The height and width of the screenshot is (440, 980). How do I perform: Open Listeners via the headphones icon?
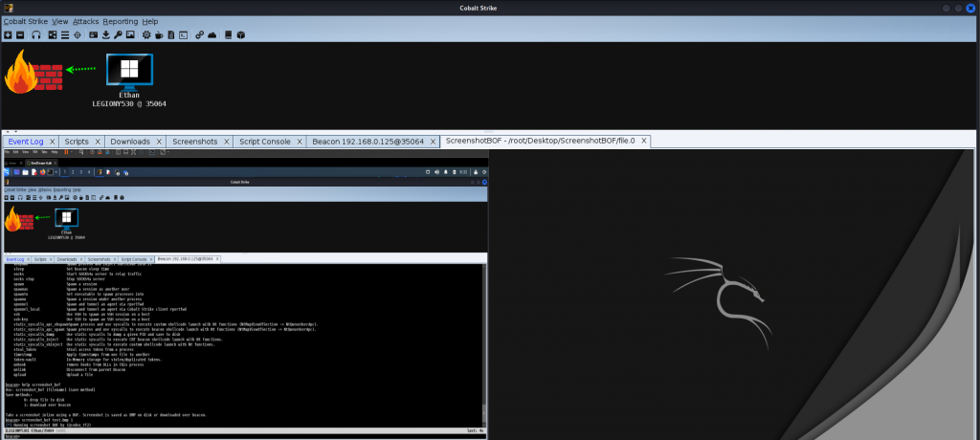click(36, 35)
